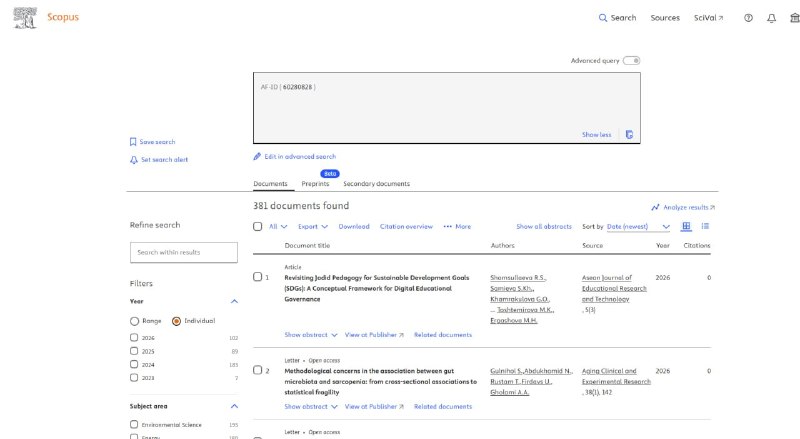This screenshot has width=800, height=439.
Task: Switch to the Preprints tab
Action: 315,184
